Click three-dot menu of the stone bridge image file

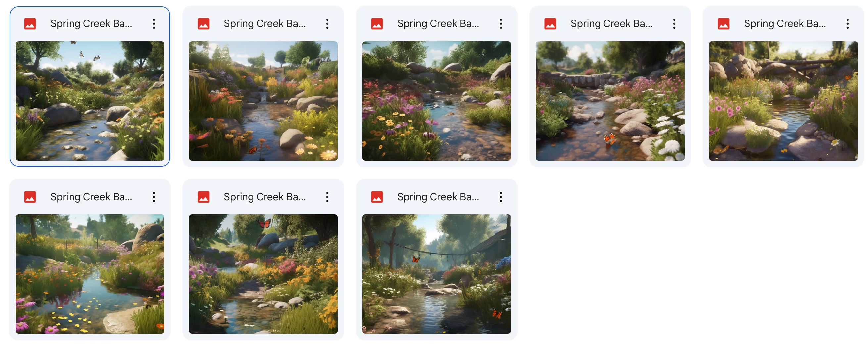tap(674, 24)
